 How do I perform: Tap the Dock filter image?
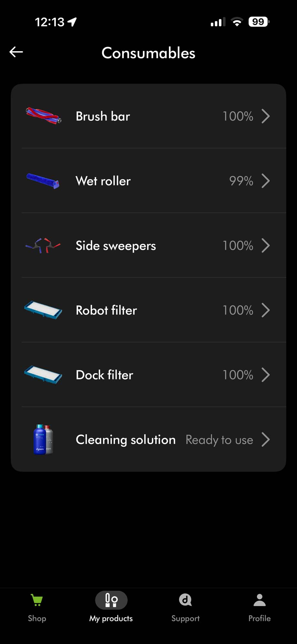click(43, 375)
